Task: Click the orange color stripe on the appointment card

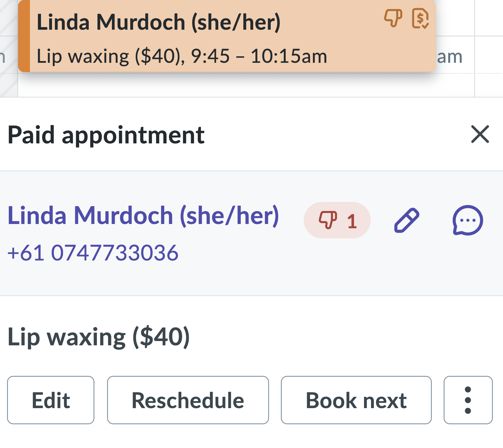Action: (x=24, y=36)
